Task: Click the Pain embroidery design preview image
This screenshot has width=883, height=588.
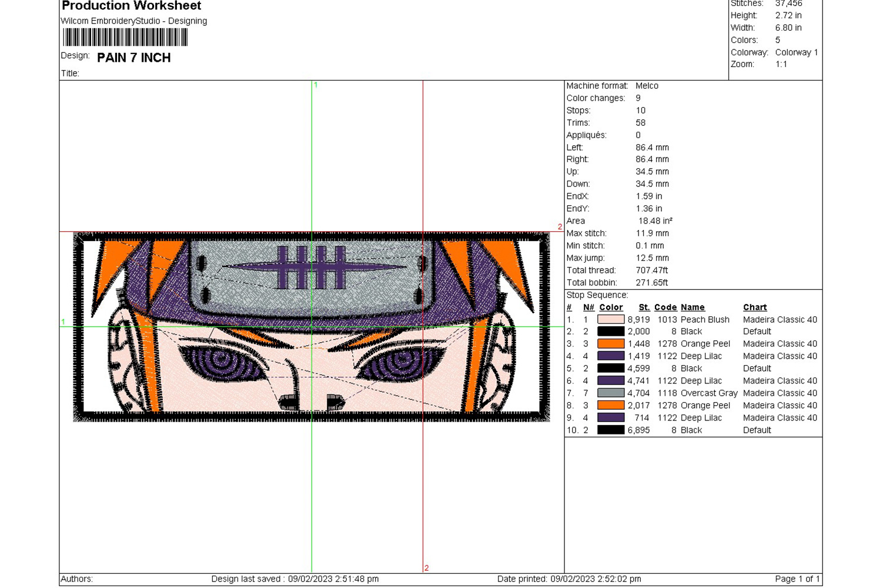Action: [312, 327]
